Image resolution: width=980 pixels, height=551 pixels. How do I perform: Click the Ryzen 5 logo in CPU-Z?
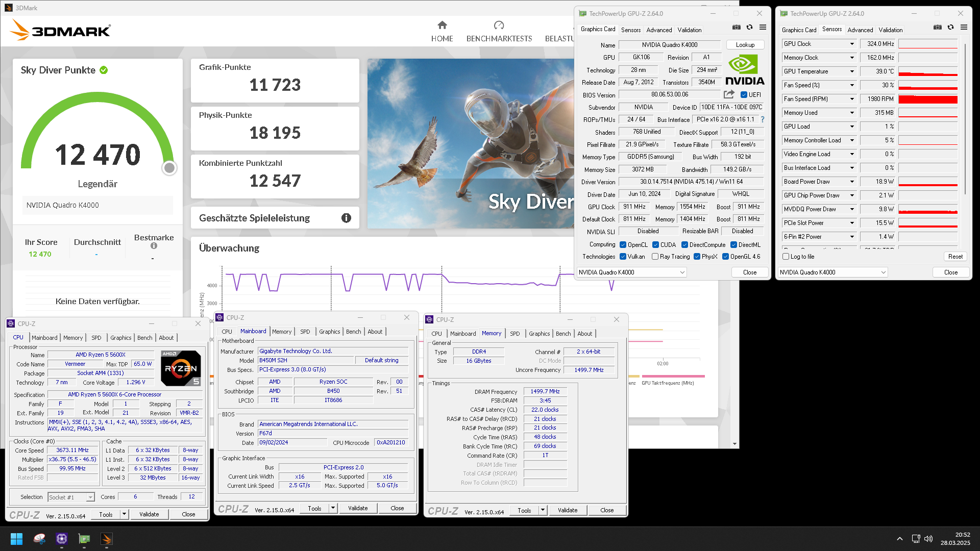181,368
